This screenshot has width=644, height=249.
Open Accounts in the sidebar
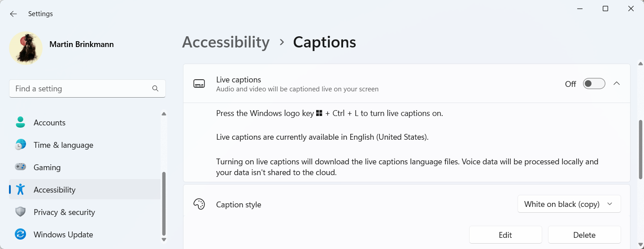click(x=85, y=123)
